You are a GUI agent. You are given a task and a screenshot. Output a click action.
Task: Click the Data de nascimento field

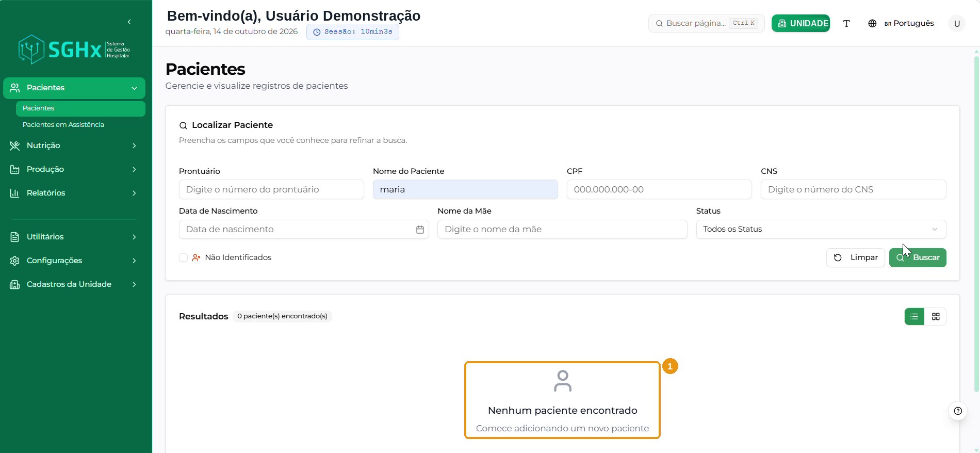304,229
